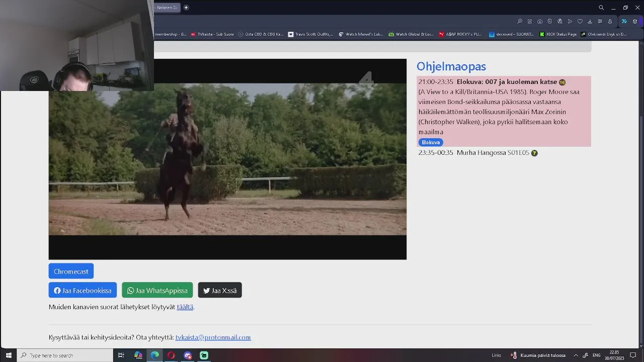Image resolution: width=644 pixels, height=362 pixels.
Task: Click the heart bookmark icon
Action: (x=580, y=22)
